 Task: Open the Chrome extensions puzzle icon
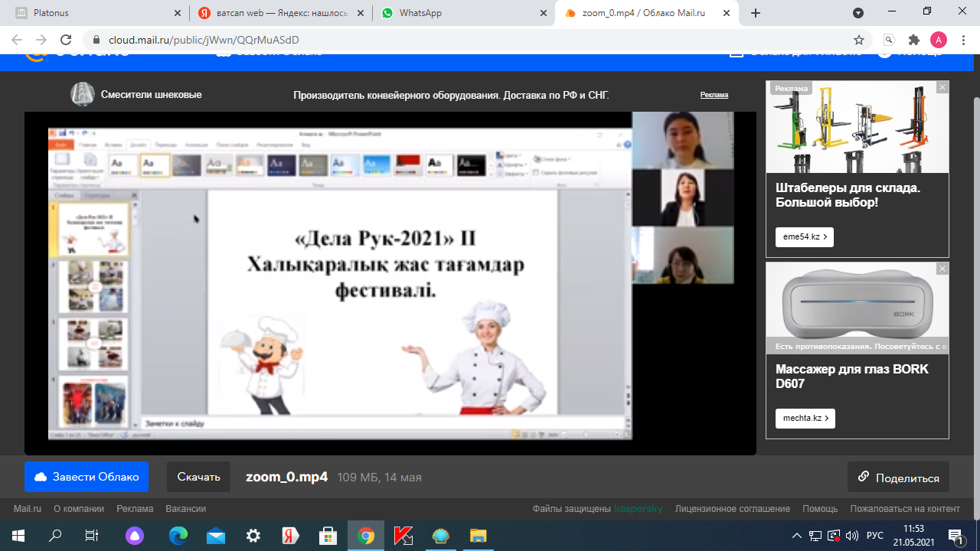tap(913, 40)
